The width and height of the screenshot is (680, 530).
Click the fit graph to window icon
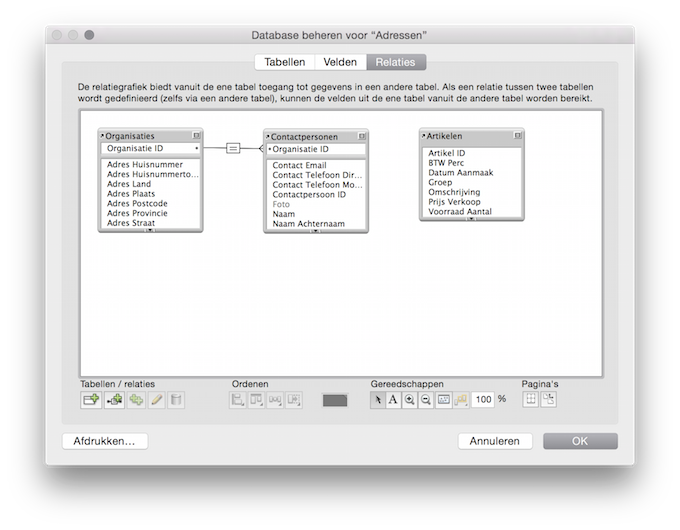(x=444, y=399)
